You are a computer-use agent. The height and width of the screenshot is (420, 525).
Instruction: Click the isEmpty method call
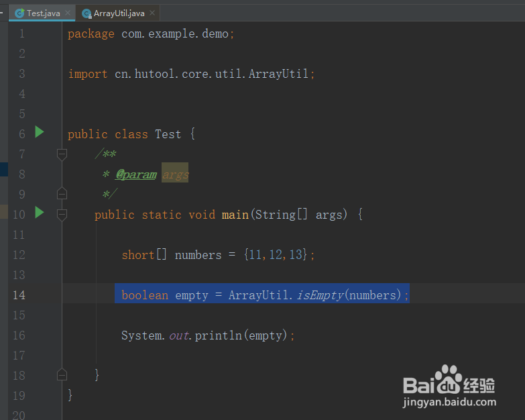coord(320,295)
